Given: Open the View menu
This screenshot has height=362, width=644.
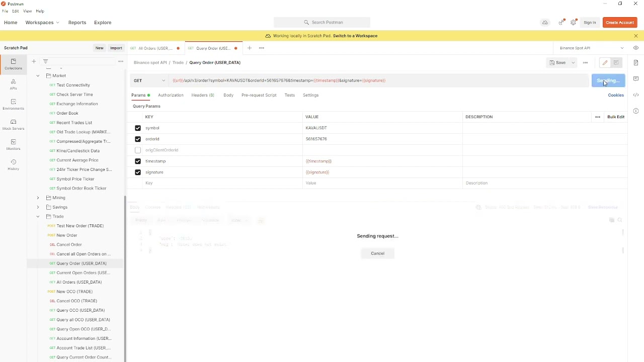Looking at the screenshot, I should [x=28, y=11].
